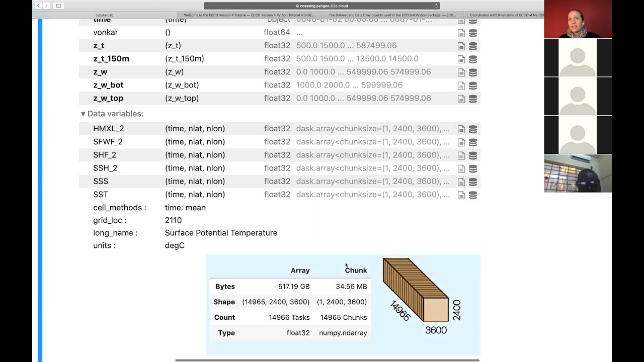The width and height of the screenshot is (644, 362).
Task: Click the "14965 Chunks" count cell
Action: [x=344, y=317]
